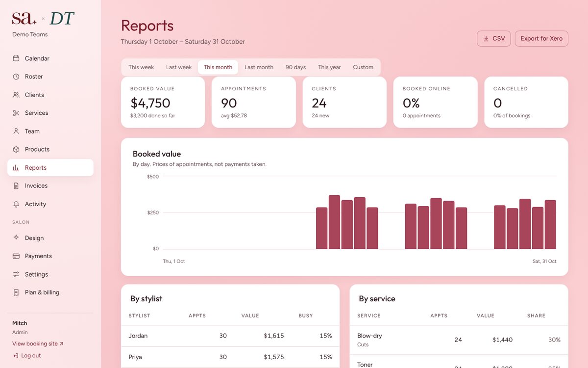Click the $1,615 value for Jordan
588x368 pixels.
point(274,336)
